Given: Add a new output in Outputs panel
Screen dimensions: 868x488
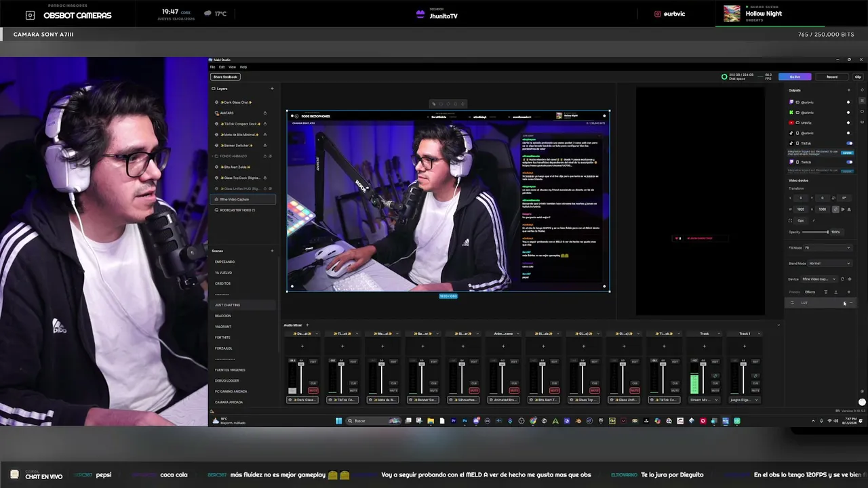Looking at the screenshot, I should pyautogui.click(x=848, y=90).
